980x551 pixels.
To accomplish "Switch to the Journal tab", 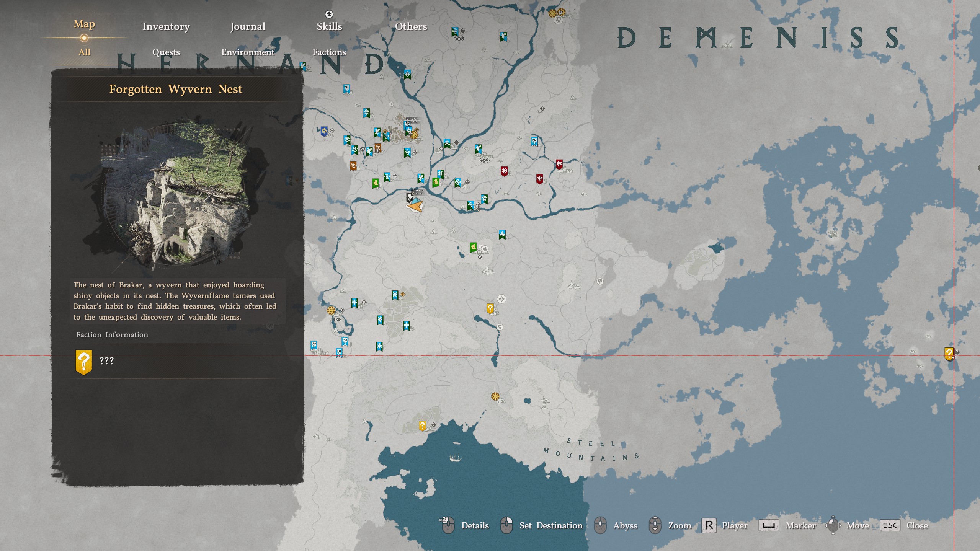I will [x=248, y=26].
